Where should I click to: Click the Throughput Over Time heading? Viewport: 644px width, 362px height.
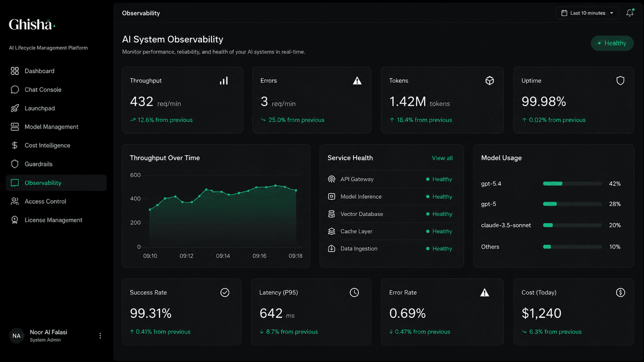165,158
